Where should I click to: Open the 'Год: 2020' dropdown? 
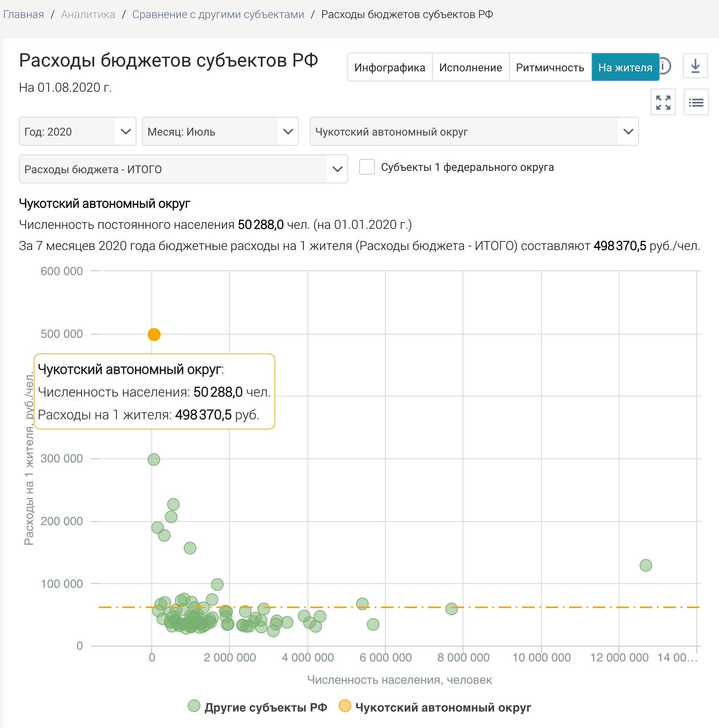coord(77,132)
